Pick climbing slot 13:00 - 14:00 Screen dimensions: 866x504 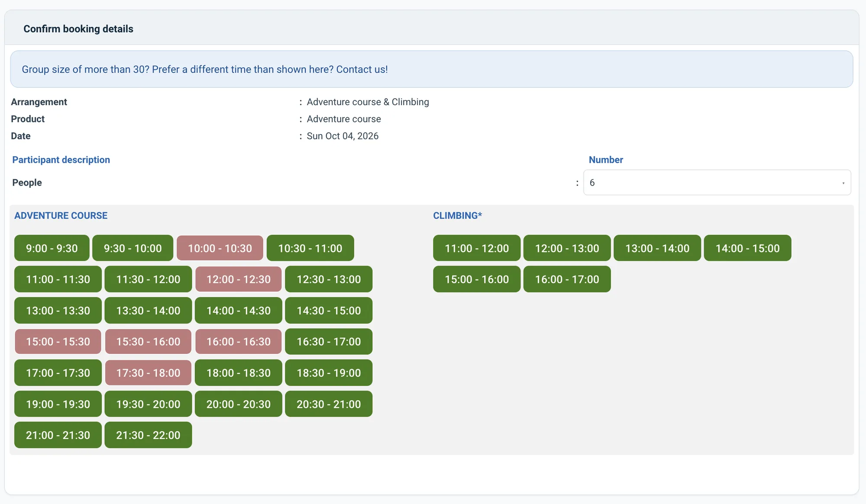[657, 248]
